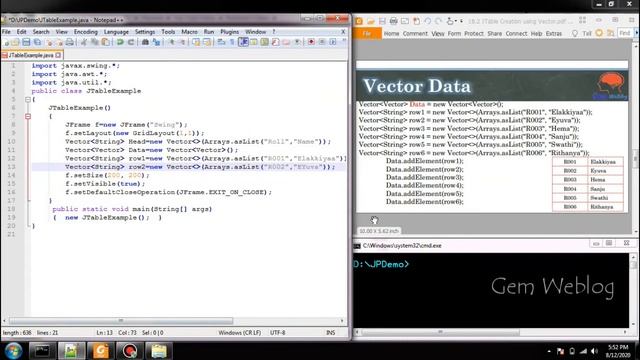The image size is (640, 360).
Task: Open the Search menu in Notepad++
Action: click(41, 32)
